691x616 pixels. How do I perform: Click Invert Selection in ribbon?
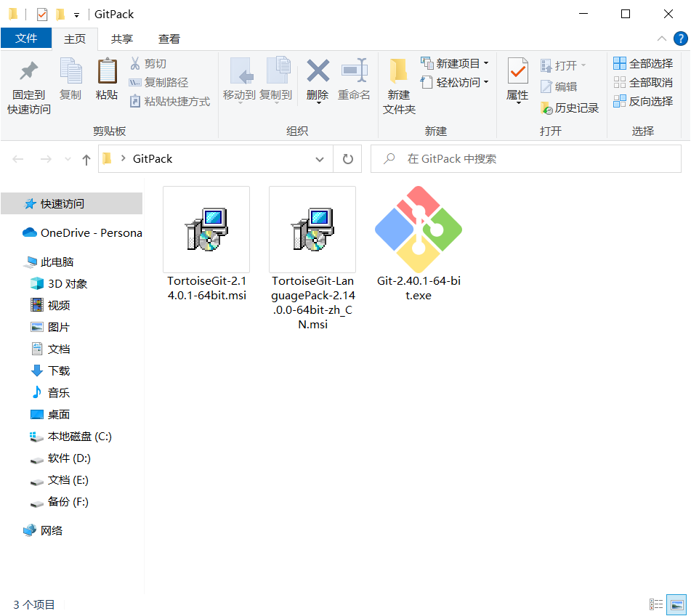[x=643, y=102]
